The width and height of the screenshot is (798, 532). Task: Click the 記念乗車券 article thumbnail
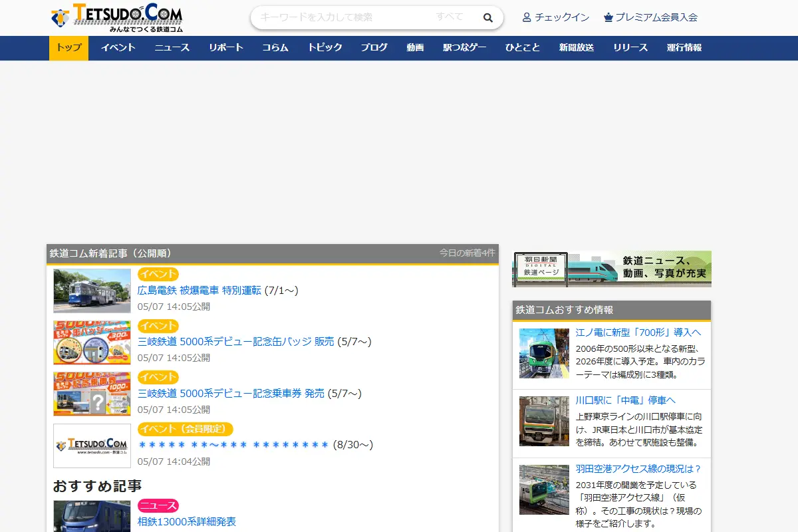[x=92, y=394]
